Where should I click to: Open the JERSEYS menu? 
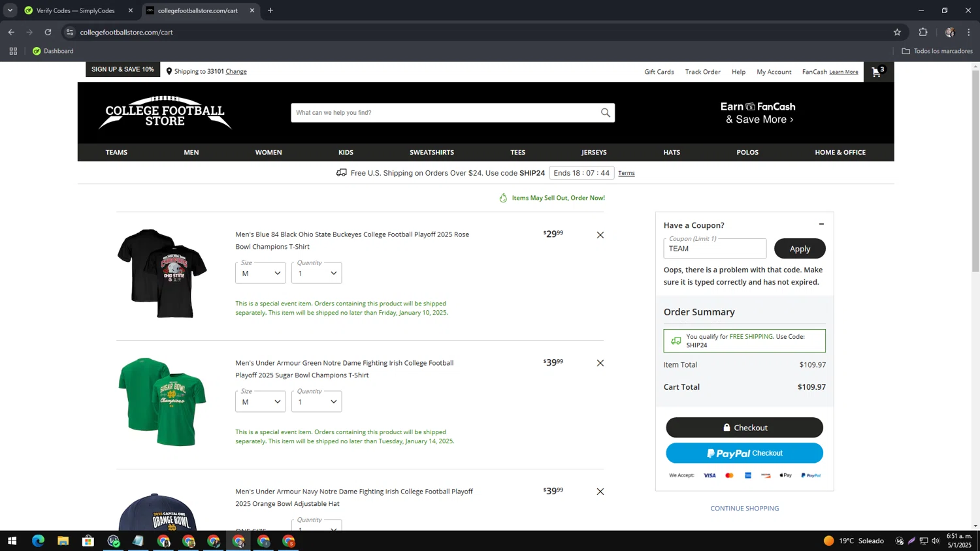[x=594, y=152]
